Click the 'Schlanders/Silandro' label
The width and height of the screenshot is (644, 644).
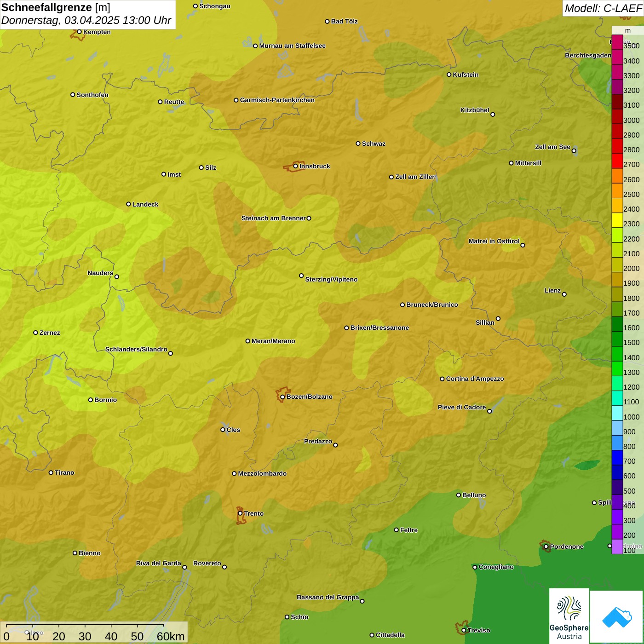point(136,349)
